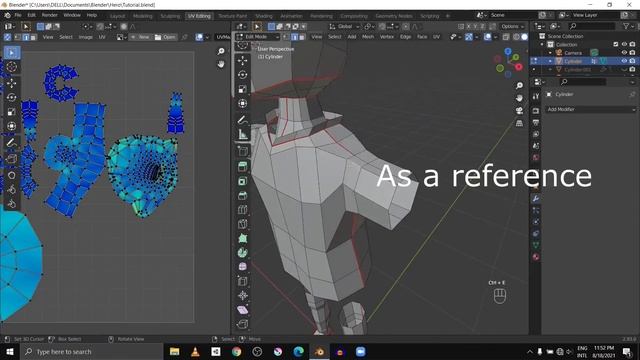Disable Cylinder render camera icon
This screenshot has width=640, height=360.
tap(632, 61)
